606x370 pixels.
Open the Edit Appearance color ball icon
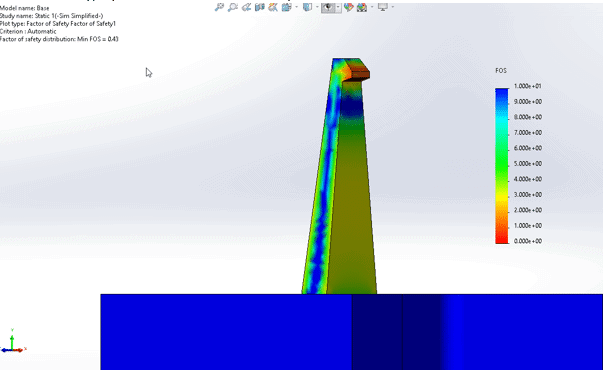point(349,7)
